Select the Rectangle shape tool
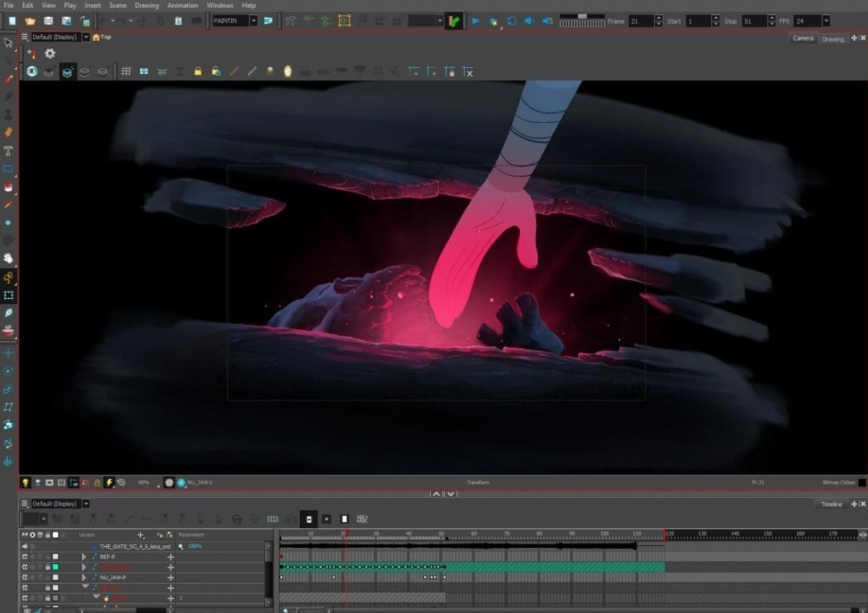868x613 pixels. [8, 169]
